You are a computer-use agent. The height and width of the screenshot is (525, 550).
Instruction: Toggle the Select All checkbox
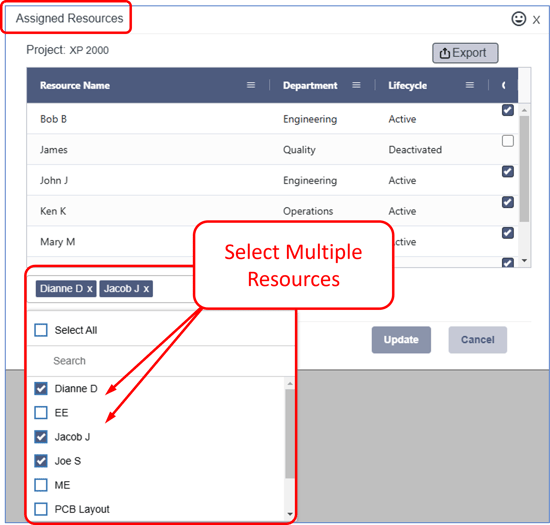(x=41, y=330)
